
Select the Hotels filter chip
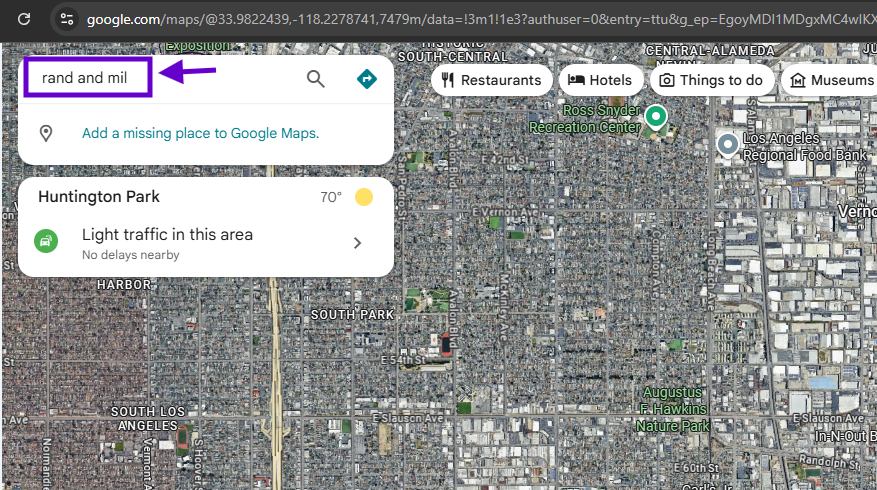600,80
